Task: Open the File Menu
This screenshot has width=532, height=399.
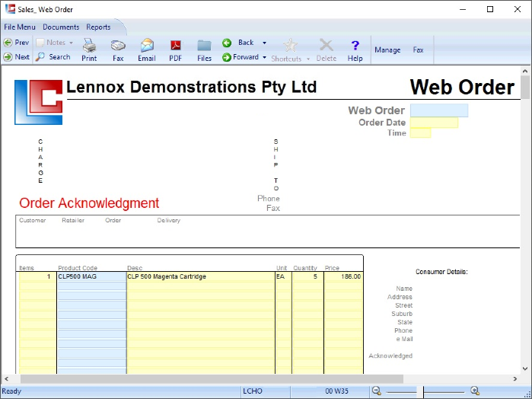Action: coord(20,27)
